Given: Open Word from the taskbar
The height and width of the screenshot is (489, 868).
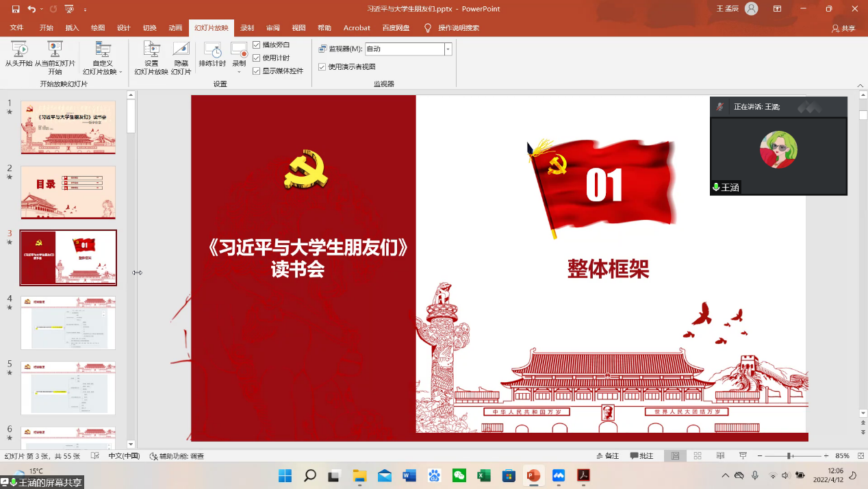Looking at the screenshot, I should click(x=409, y=475).
